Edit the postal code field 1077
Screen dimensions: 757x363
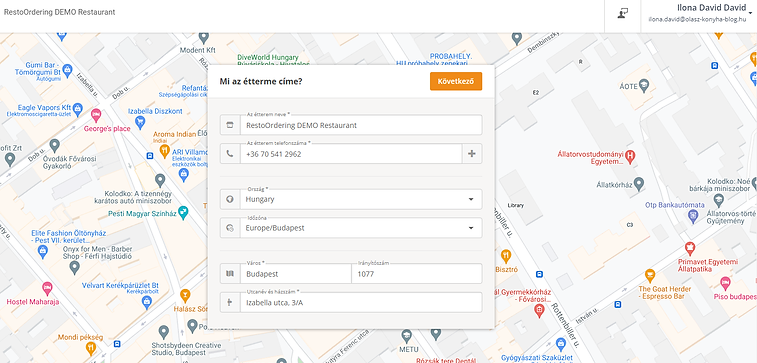(x=417, y=274)
